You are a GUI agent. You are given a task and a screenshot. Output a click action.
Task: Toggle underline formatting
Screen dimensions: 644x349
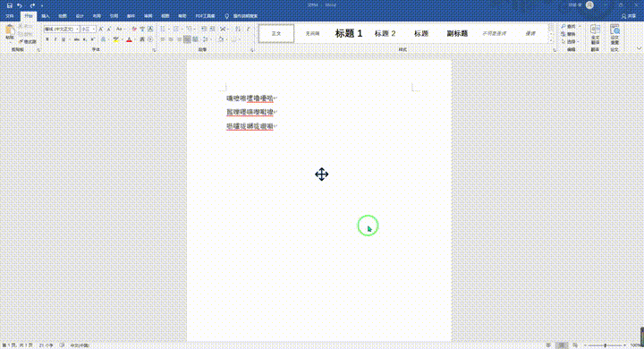coord(64,39)
